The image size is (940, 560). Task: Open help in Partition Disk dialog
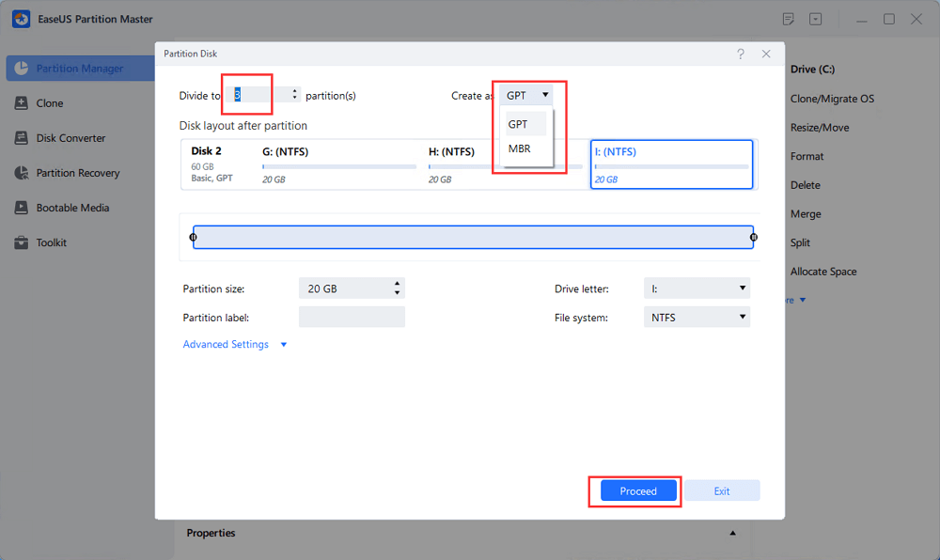(x=741, y=54)
